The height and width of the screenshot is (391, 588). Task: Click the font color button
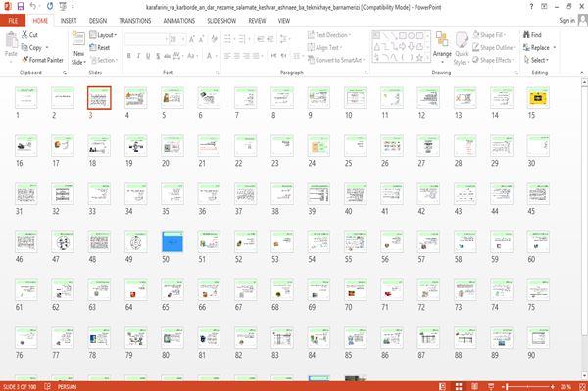click(x=210, y=56)
